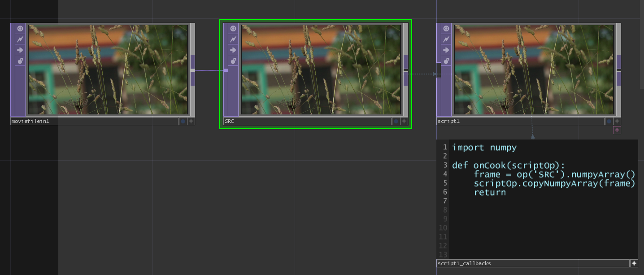
Task: Lock the script1 node
Action: coord(446,61)
